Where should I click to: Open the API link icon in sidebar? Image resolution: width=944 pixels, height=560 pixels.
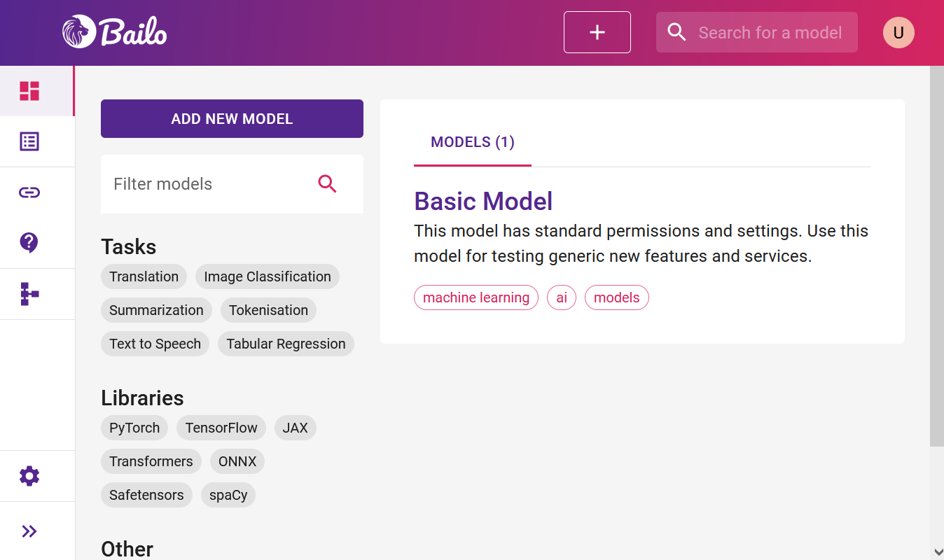point(29,192)
